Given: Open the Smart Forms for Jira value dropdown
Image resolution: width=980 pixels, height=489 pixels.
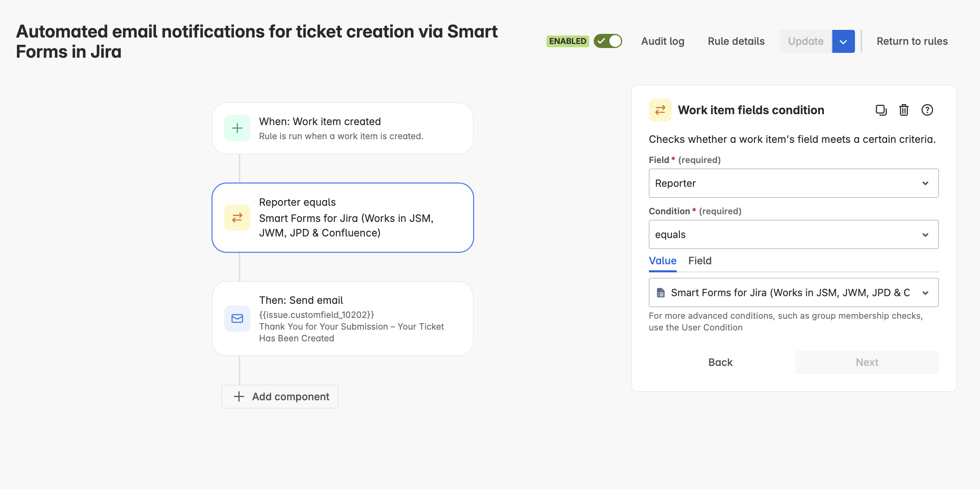Looking at the screenshot, I should coord(793,293).
